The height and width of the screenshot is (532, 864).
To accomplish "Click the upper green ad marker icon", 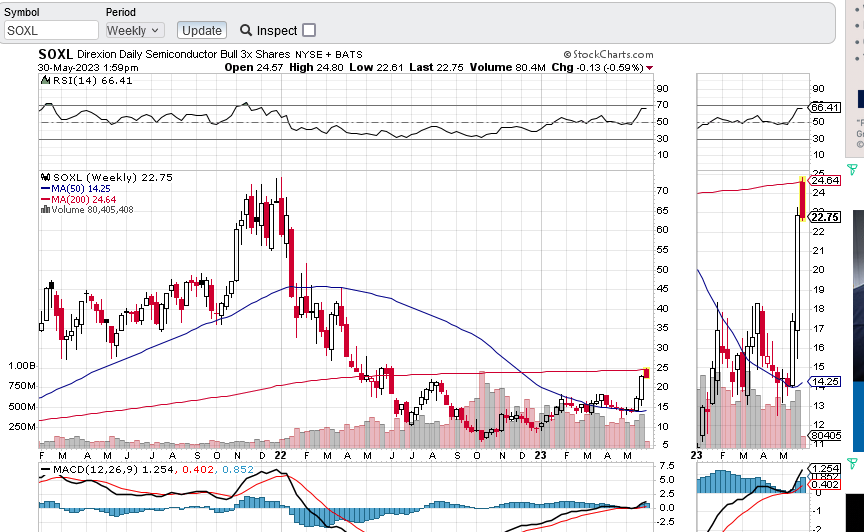I will (x=852, y=170).
